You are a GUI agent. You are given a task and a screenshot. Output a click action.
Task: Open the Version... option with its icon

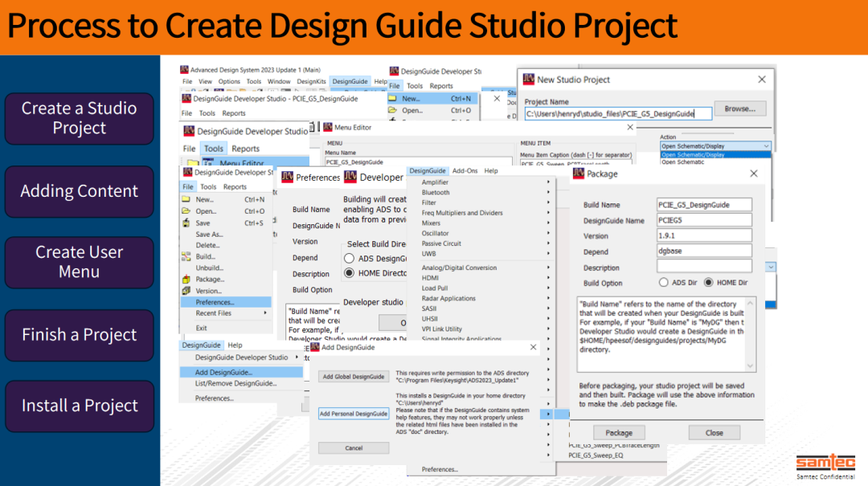[186, 289]
